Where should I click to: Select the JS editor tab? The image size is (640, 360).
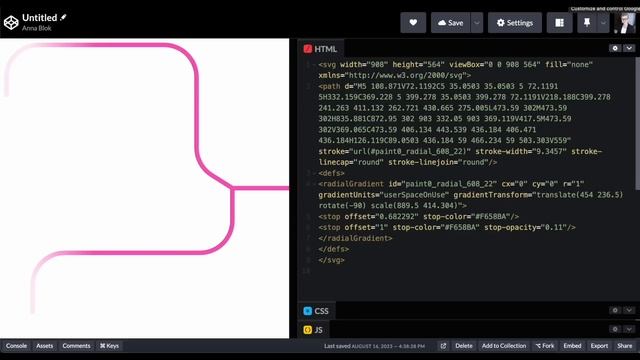click(313, 330)
